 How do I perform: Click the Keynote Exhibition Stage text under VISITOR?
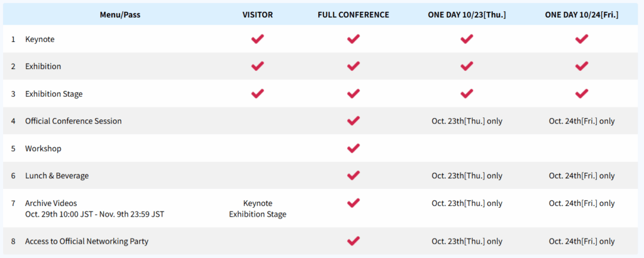[x=257, y=209]
